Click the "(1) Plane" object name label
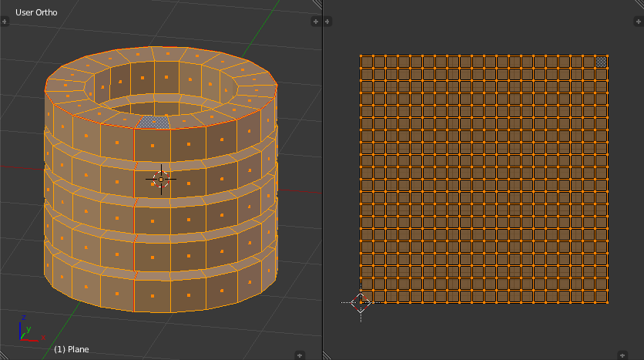 (72, 349)
